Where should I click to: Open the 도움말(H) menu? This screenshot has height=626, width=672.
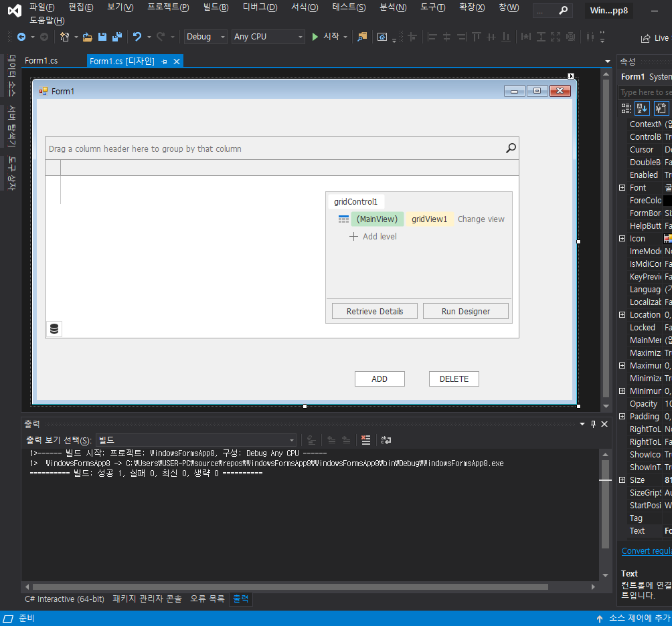[47, 21]
